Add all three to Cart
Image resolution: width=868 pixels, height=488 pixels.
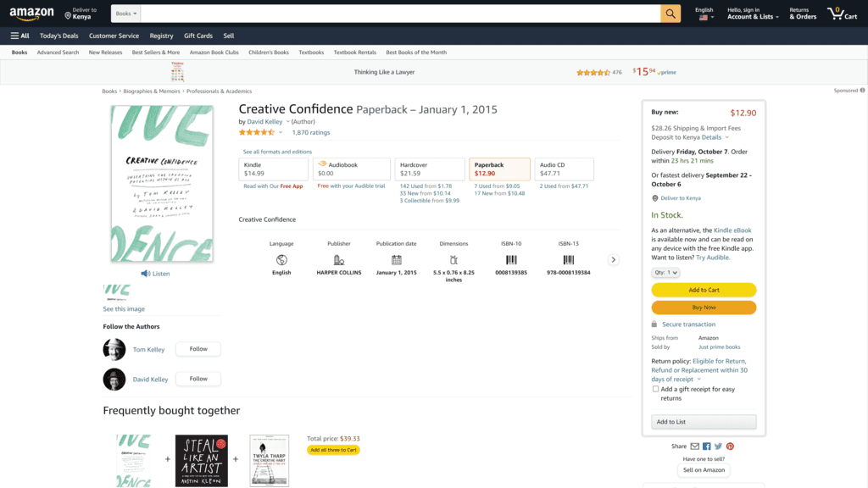[333, 450]
